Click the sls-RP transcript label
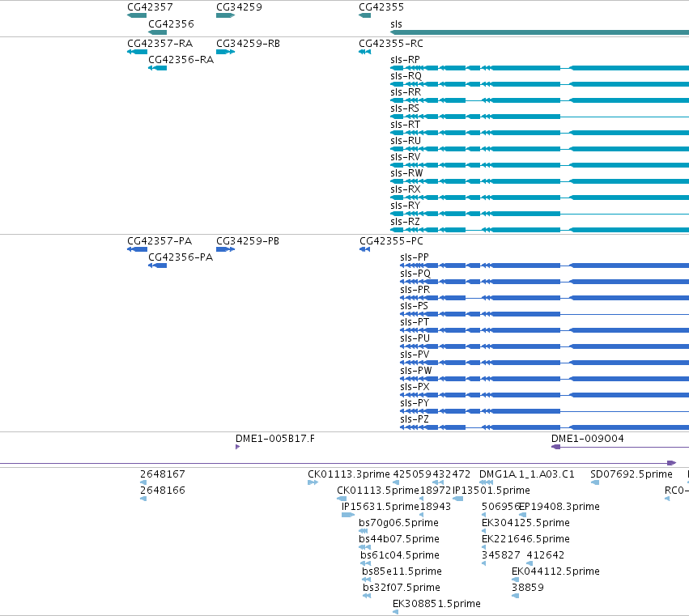689x616 pixels. (x=405, y=60)
